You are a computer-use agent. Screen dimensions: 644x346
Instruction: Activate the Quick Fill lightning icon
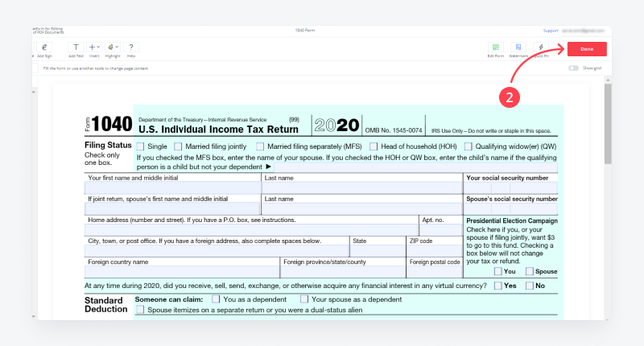tap(541, 47)
